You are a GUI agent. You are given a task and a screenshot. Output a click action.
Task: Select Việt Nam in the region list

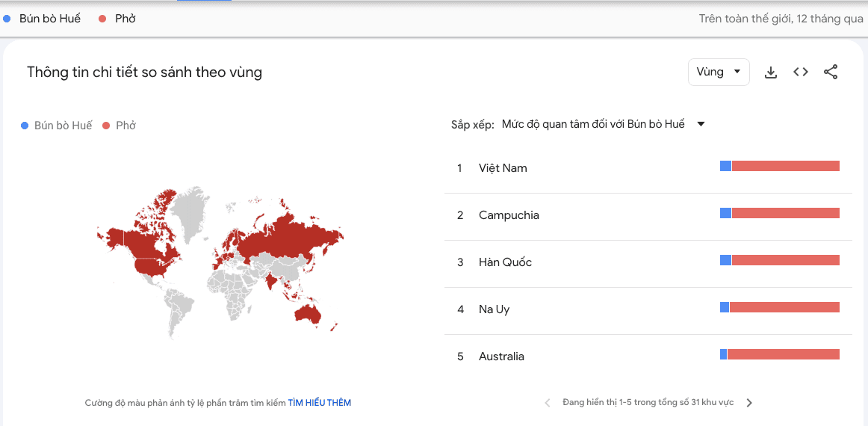pyautogui.click(x=648, y=168)
